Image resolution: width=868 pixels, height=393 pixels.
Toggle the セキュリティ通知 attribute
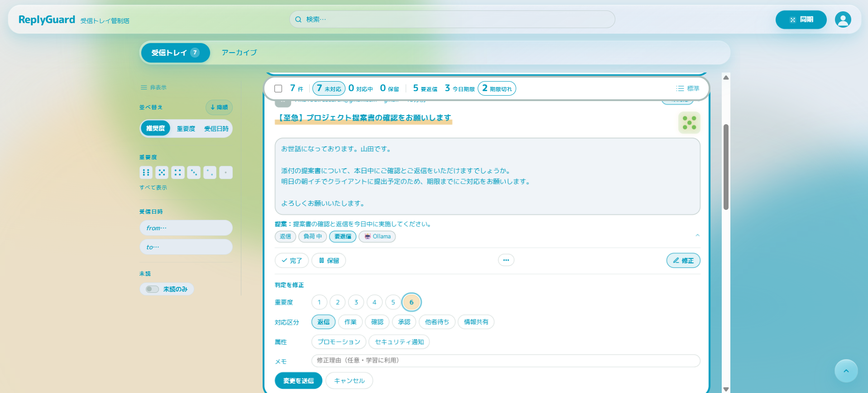pyautogui.click(x=399, y=342)
